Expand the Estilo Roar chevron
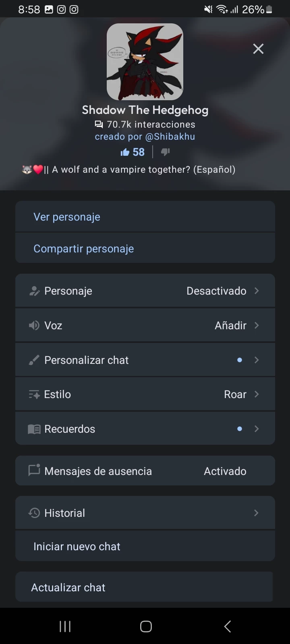Image resolution: width=290 pixels, height=644 pixels. pos(257,394)
